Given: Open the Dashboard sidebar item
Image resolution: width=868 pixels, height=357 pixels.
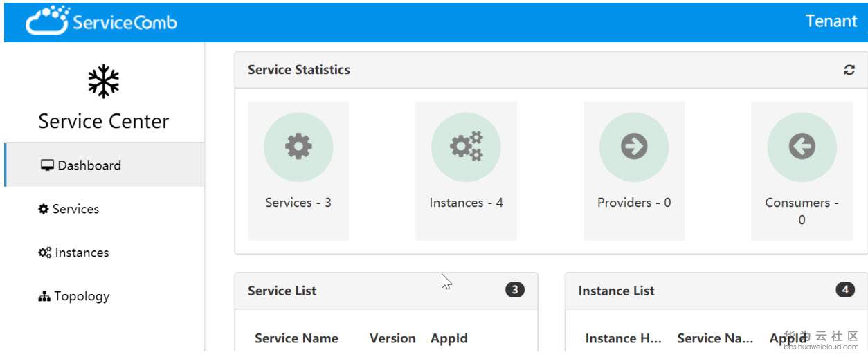Looking at the screenshot, I should point(89,165).
